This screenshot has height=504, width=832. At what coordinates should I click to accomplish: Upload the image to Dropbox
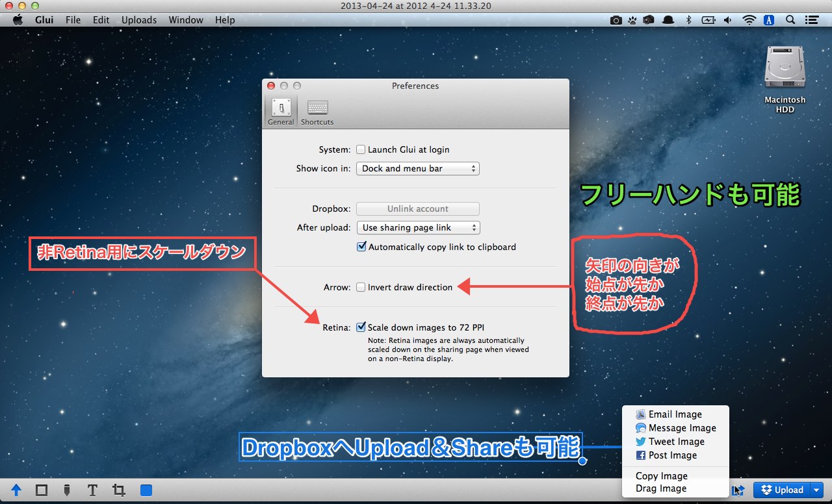pyautogui.click(x=781, y=490)
